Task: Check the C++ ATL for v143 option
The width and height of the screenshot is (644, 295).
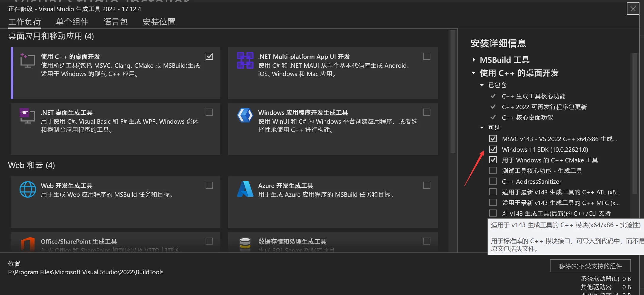Action: click(x=493, y=192)
